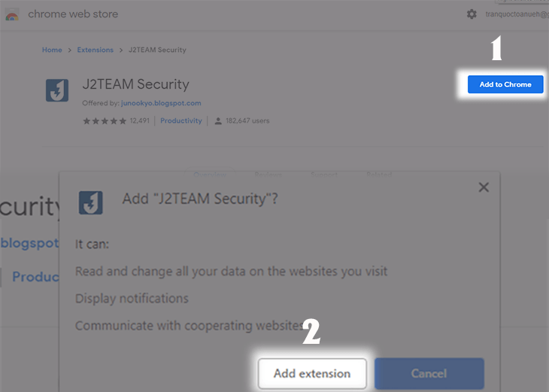Click the Chrome Web Store rainbow logo
The height and width of the screenshot is (392, 549).
click(x=12, y=15)
